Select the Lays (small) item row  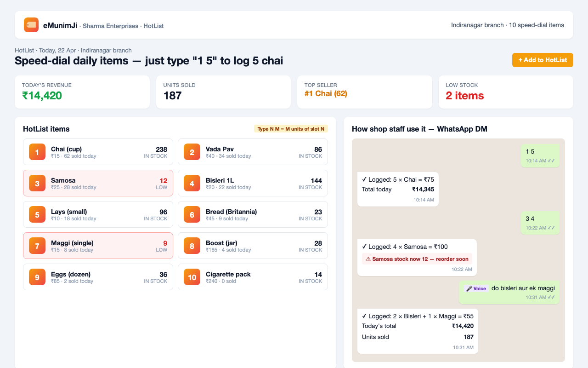tap(98, 214)
